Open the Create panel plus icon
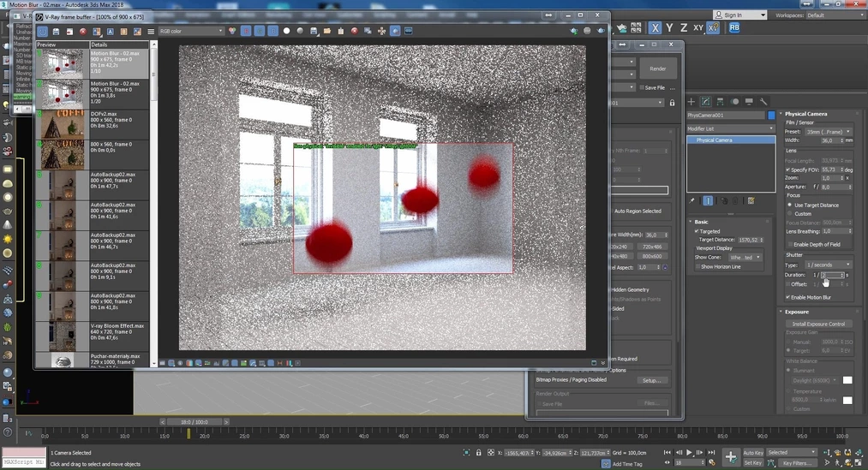The image size is (868, 470). (x=691, y=102)
